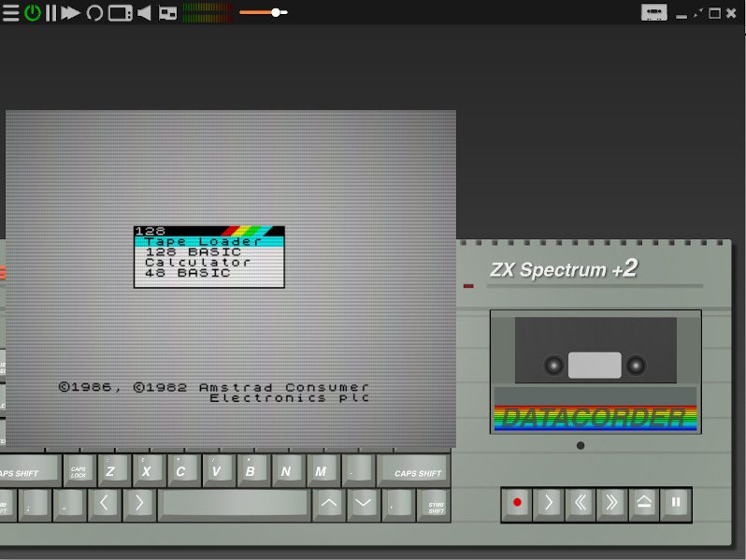Click the cursor down arrow key
746x560 pixels.
pyautogui.click(x=364, y=504)
